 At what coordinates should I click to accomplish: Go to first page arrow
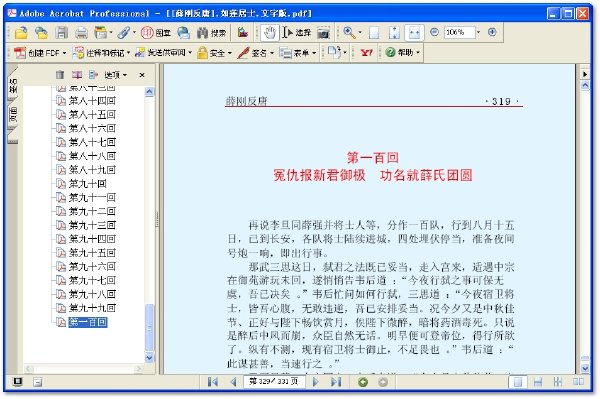(213, 382)
